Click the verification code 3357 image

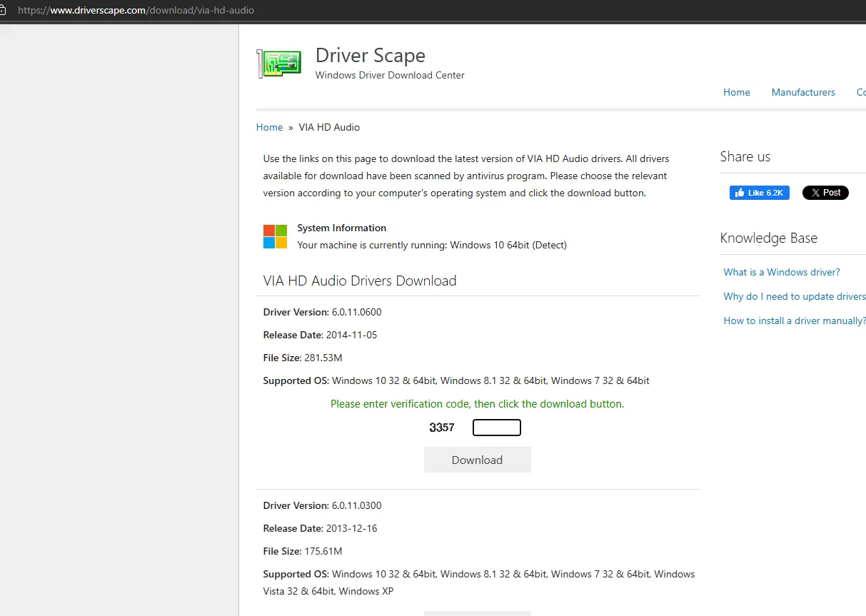442,428
